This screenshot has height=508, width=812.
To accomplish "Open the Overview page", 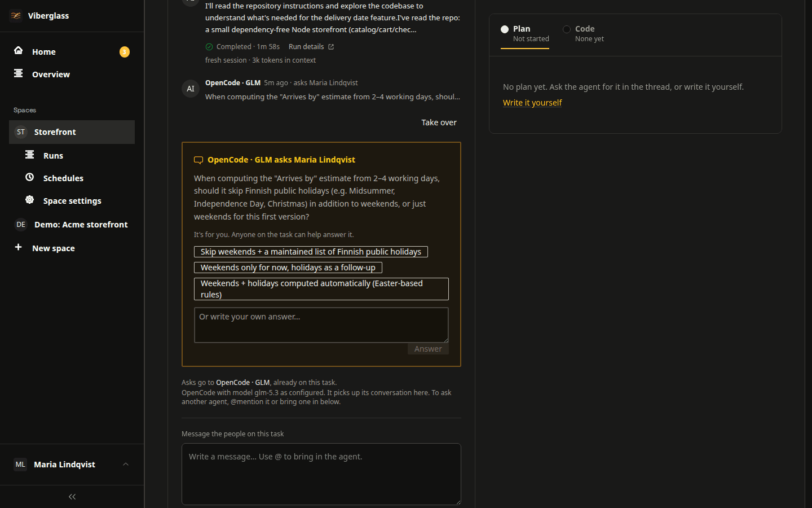I will pos(72,74).
